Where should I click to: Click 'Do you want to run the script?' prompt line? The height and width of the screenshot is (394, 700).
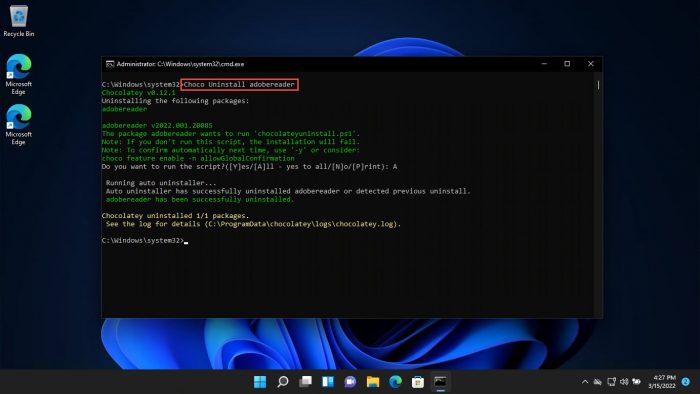[249, 166]
